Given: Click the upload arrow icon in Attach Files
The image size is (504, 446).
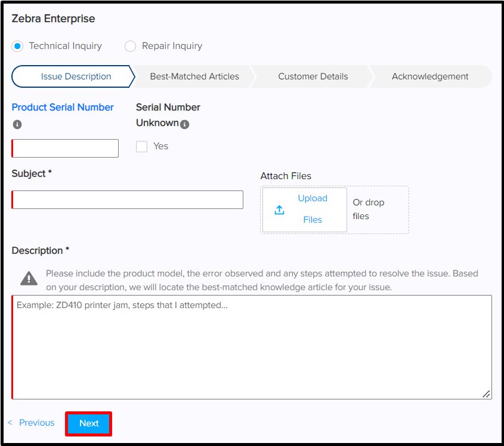Looking at the screenshot, I should coord(279,210).
